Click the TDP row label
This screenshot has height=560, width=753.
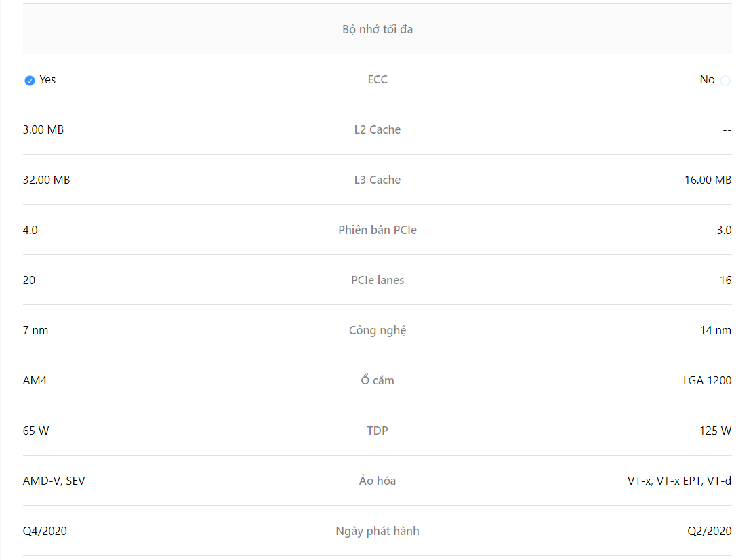point(378,431)
